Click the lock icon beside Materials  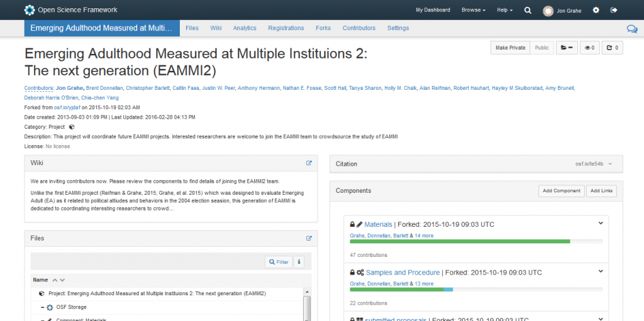pos(352,224)
